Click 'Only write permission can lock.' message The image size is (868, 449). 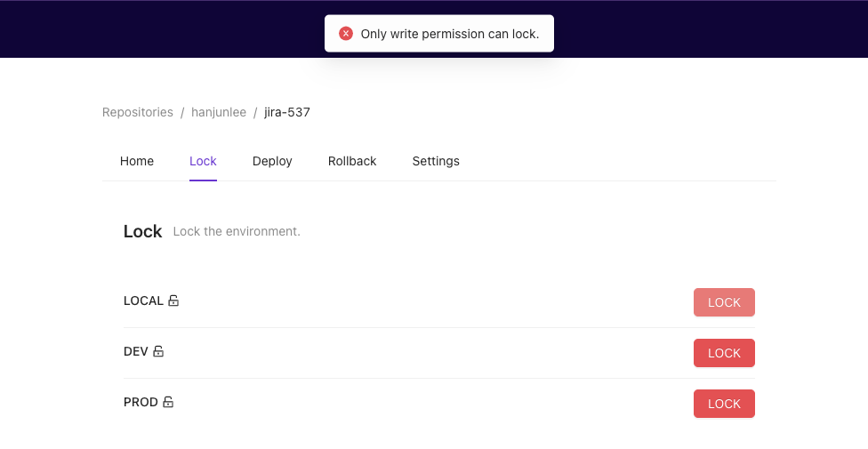[449, 34]
